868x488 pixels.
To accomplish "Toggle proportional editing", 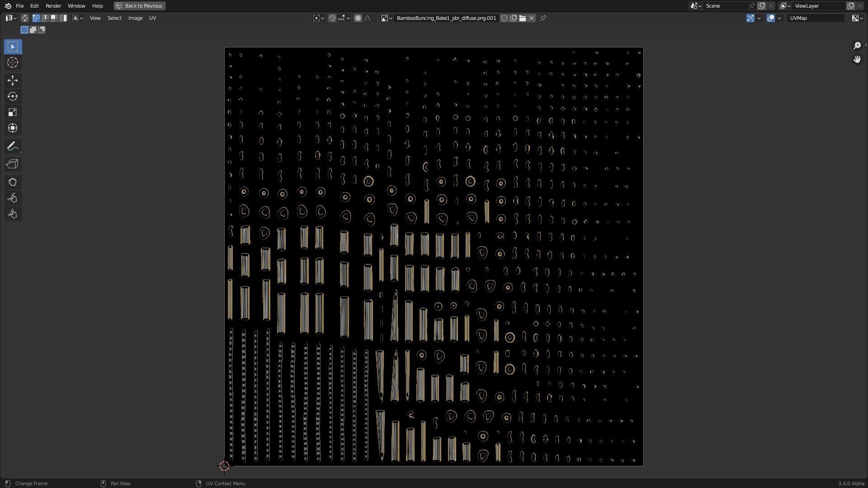I will (358, 18).
